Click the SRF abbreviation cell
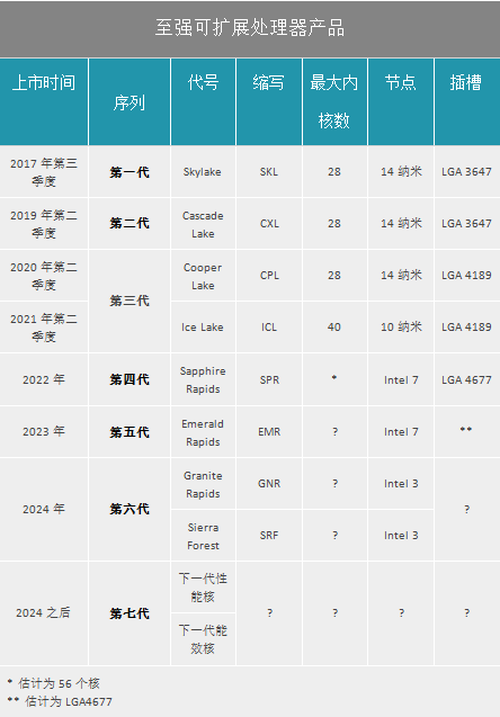This screenshot has width=500, height=717. [x=269, y=535]
